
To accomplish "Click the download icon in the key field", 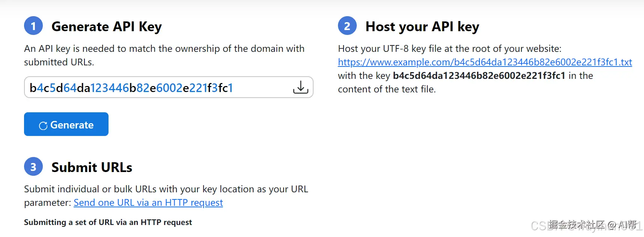I will 300,87.
